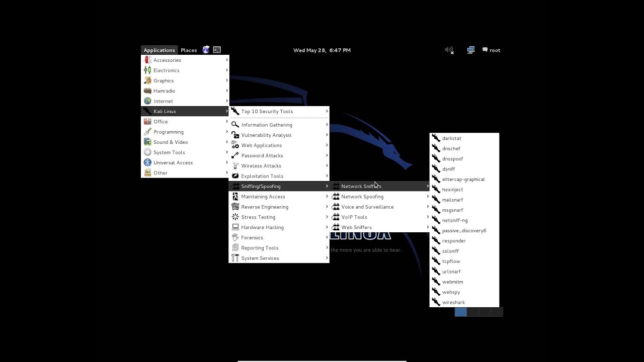Click the Reverse Engineering icon

click(x=235, y=207)
